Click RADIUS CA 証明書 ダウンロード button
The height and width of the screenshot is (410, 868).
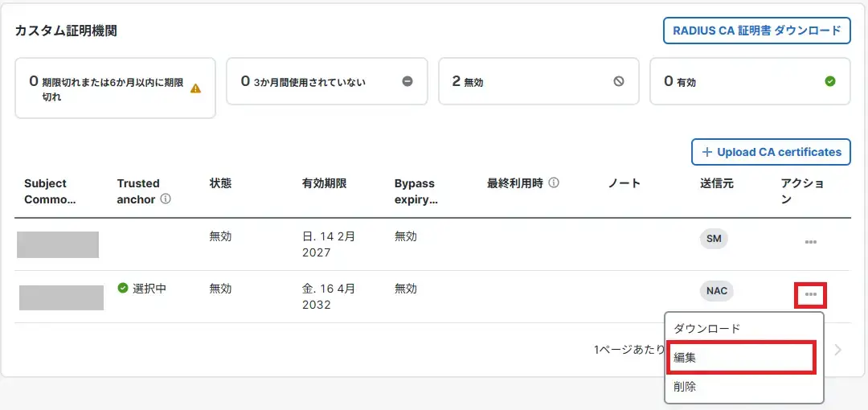pyautogui.click(x=756, y=31)
